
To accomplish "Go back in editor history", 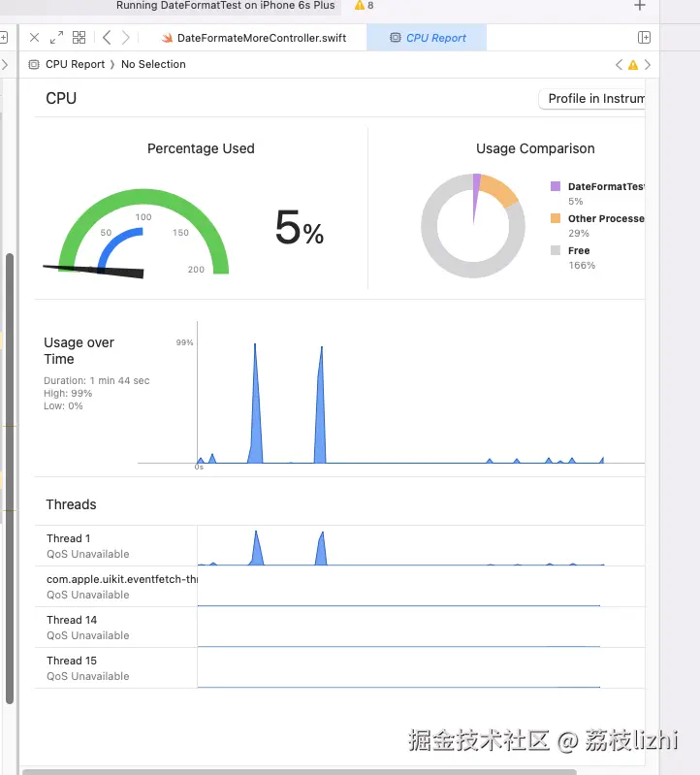I will [107, 38].
